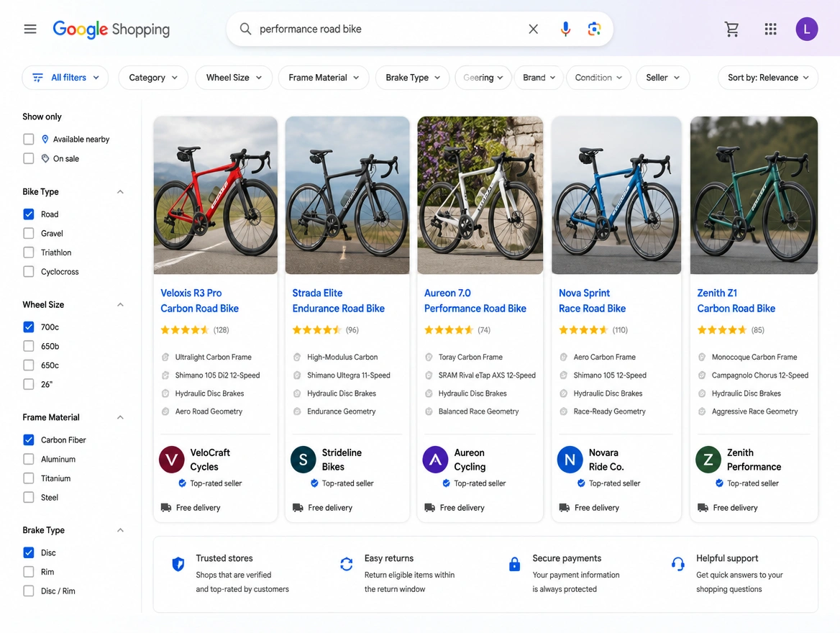Enable the Available nearby checkbox

click(x=28, y=140)
